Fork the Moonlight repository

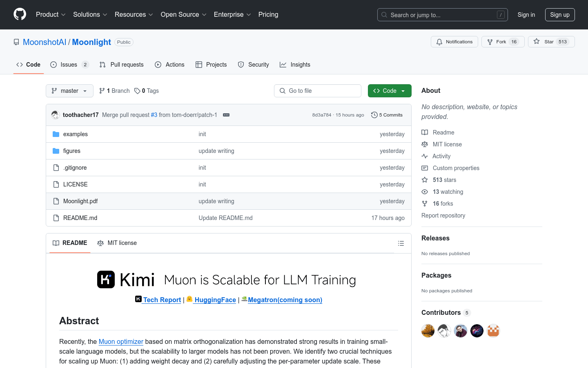503,42
